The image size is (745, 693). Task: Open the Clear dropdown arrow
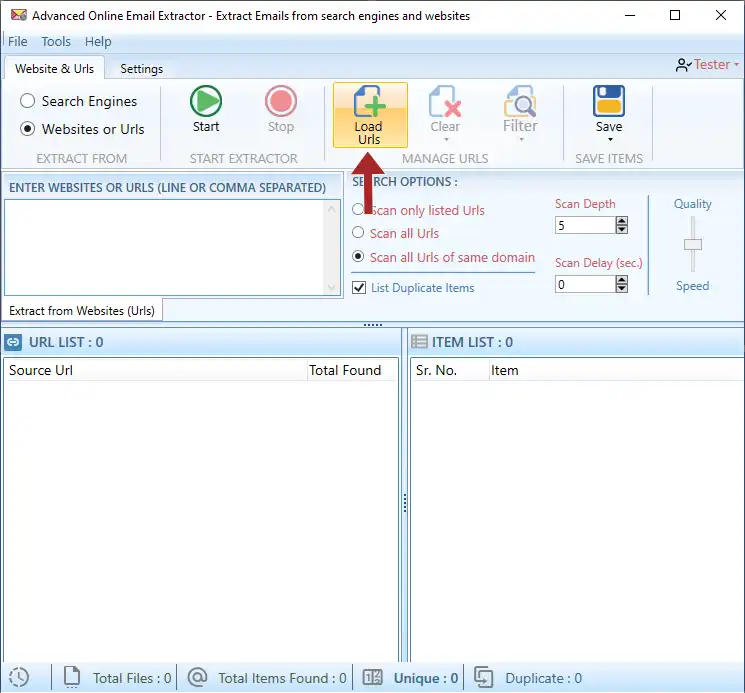446,140
